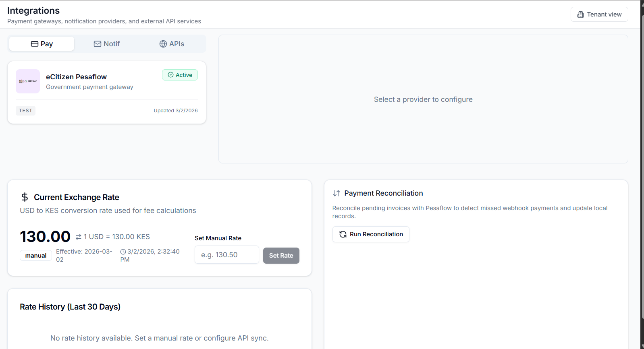The image size is (644, 349).
Task: Click the credit card icon on Pay tab
Action: (35, 44)
